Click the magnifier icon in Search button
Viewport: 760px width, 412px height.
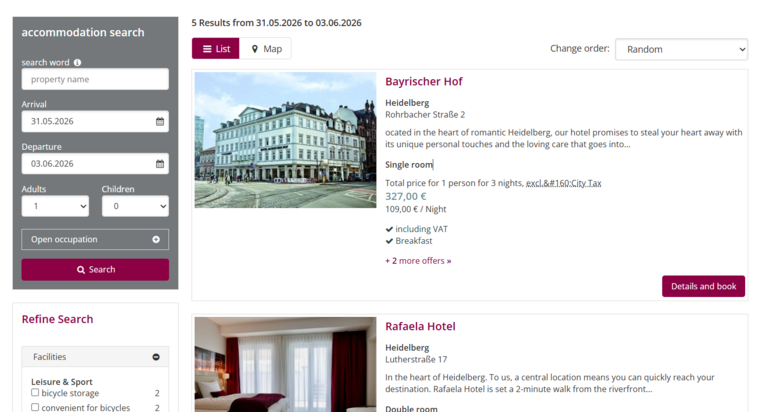[81, 270]
